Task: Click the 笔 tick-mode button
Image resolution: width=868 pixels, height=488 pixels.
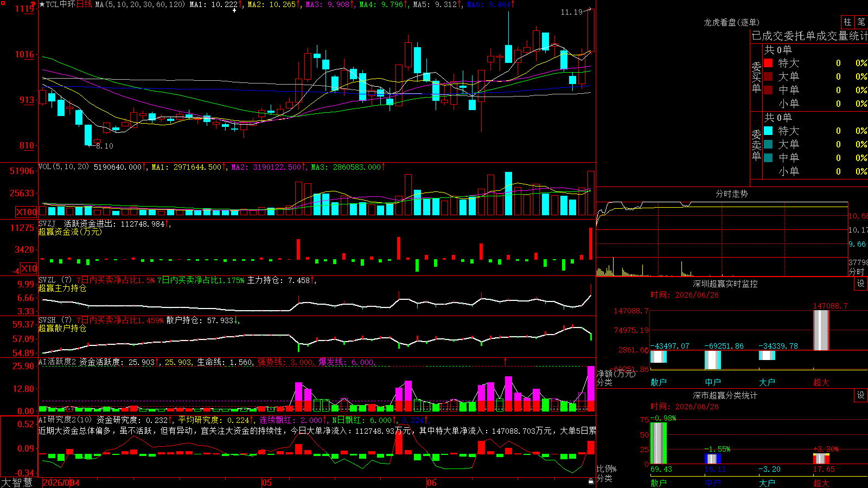Action: [861, 22]
